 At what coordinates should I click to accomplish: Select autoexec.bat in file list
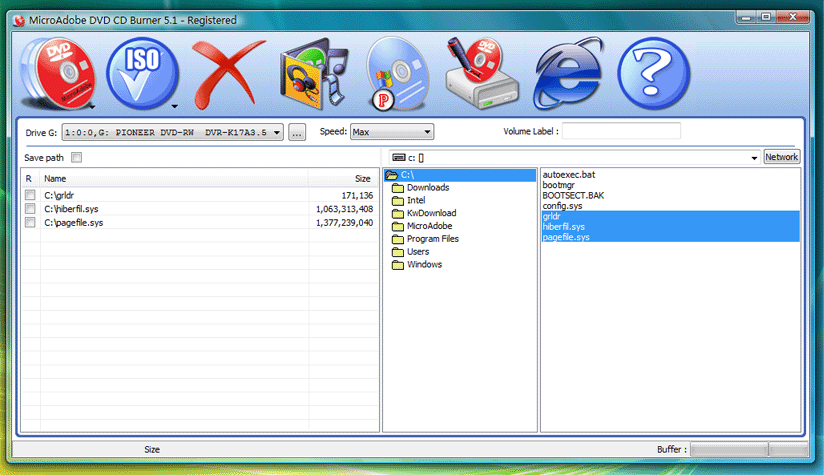tap(569, 174)
